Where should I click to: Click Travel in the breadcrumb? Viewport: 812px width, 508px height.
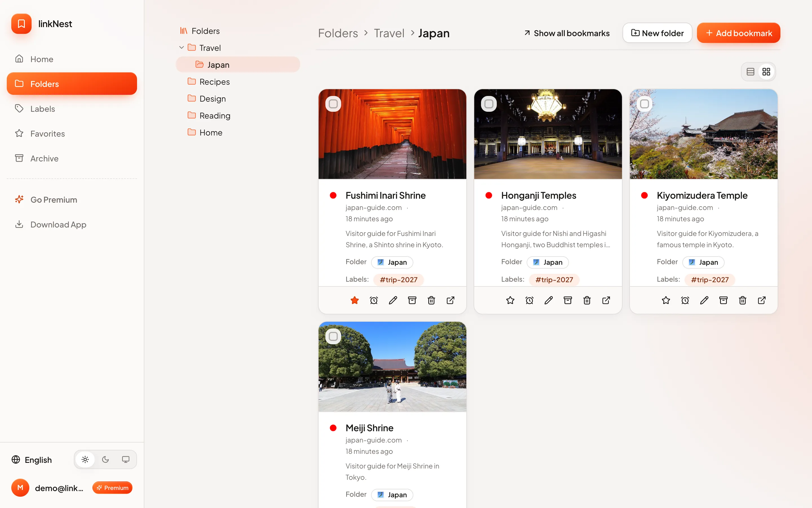[389, 33]
